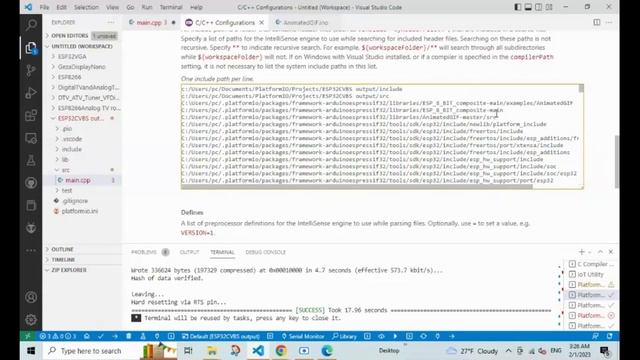Click PlatformIO Clean trash icon in status bar
This screenshot has width=640, height=360.
click(x=129, y=336)
